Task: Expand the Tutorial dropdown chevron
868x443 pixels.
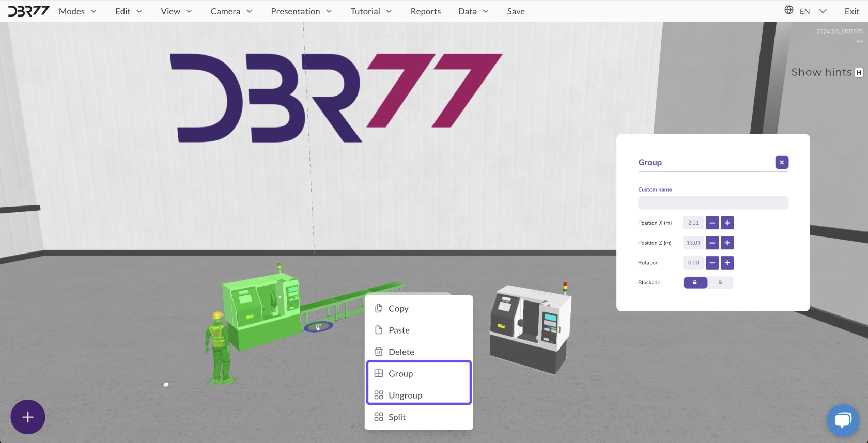Action: (x=389, y=11)
